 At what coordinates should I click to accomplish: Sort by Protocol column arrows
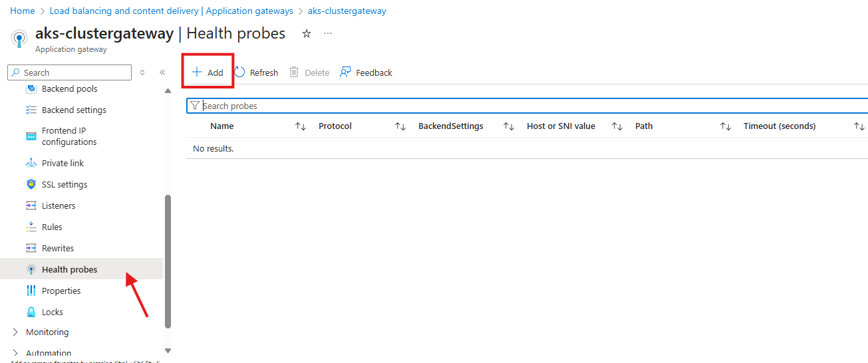(400, 126)
